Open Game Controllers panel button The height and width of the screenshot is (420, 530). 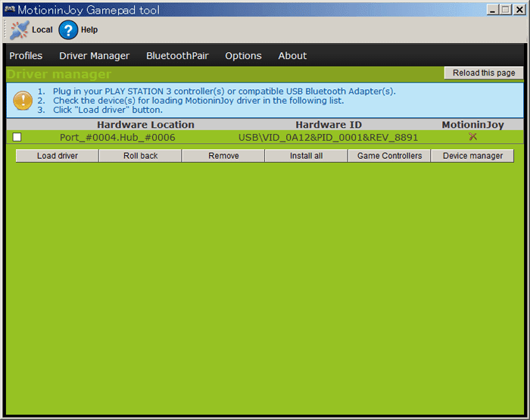[389, 156]
